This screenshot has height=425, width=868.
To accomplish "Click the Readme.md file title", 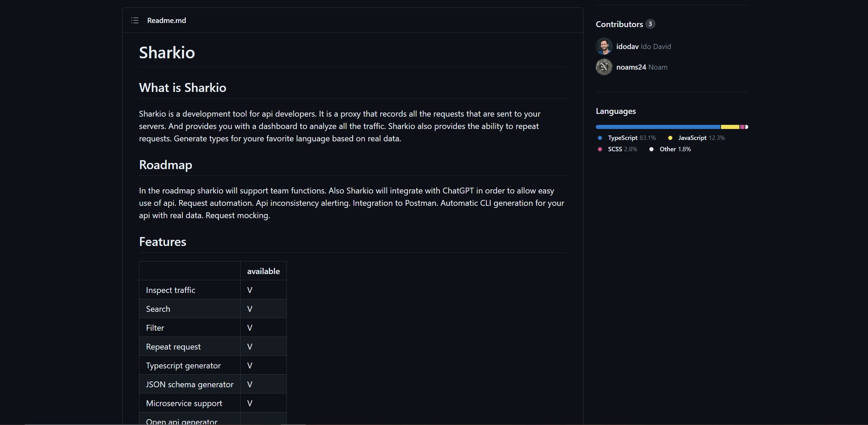I will [x=166, y=21].
